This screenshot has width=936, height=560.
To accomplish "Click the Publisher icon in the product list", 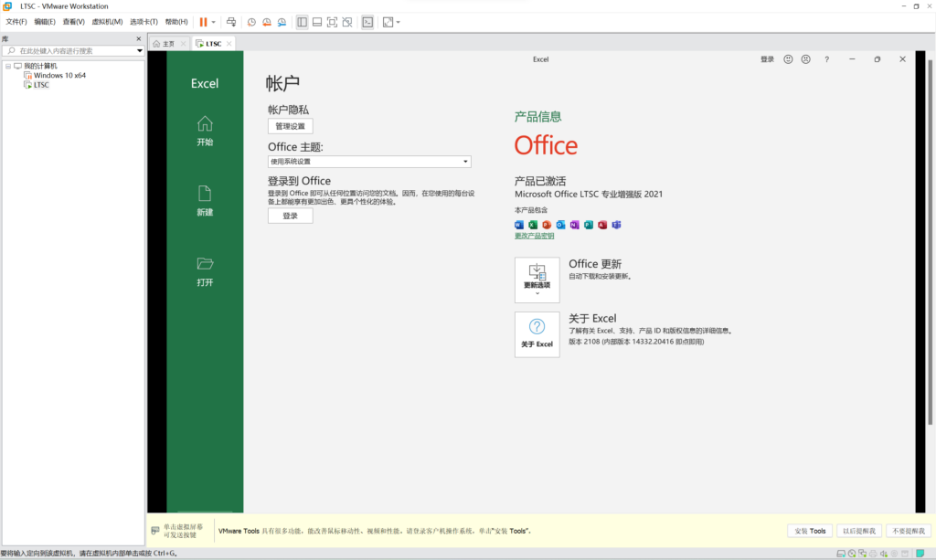I will coord(588,225).
